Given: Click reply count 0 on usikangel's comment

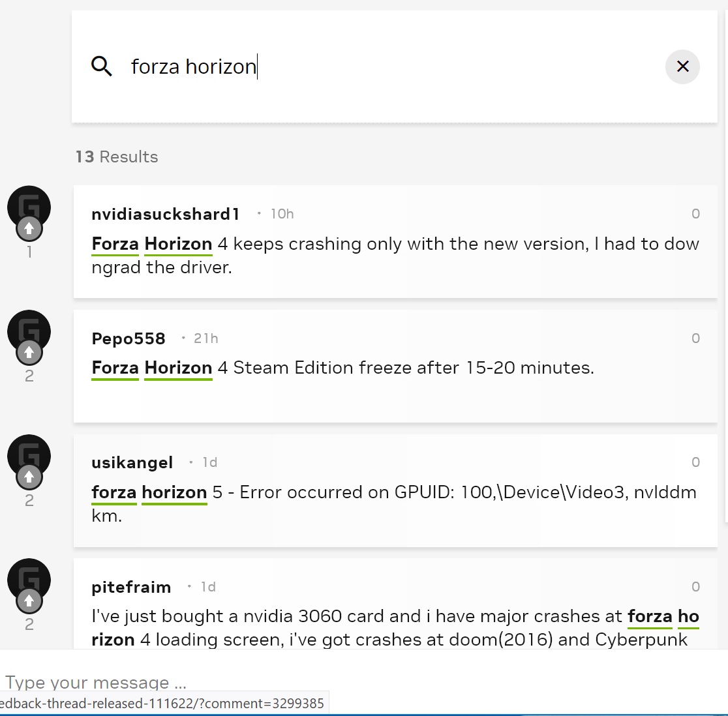Looking at the screenshot, I should click(x=695, y=462).
